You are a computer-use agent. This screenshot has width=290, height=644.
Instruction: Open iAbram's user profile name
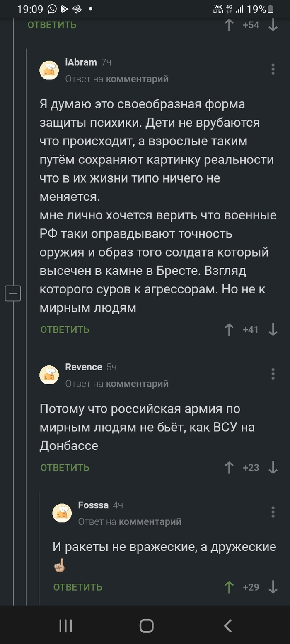pyautogui.click(x=81, y=62)
